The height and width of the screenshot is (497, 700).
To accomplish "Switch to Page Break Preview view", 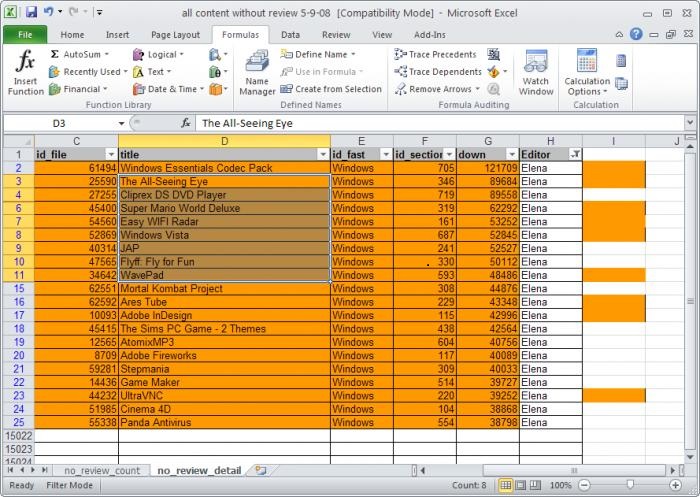I will click(x=535, y=485).
